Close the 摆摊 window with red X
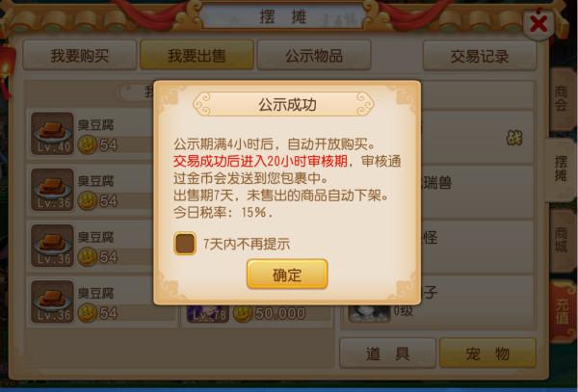Image resolution: width=578 pixels, height=392 pixels. coord(539,24)
